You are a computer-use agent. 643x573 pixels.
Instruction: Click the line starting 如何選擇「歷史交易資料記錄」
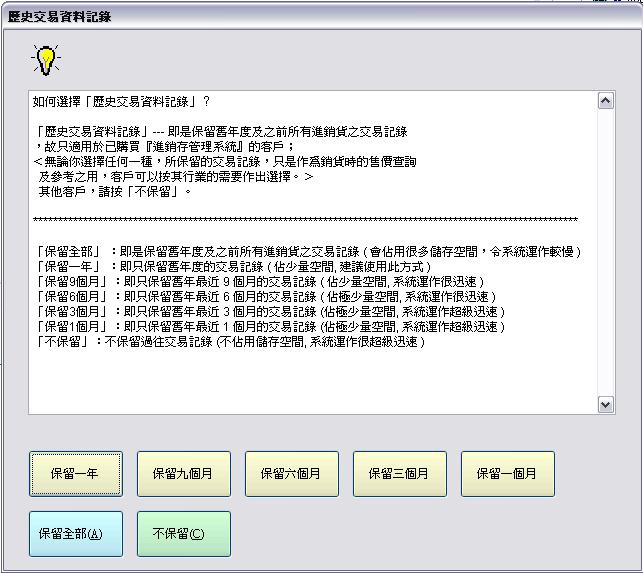coord(121,102)
